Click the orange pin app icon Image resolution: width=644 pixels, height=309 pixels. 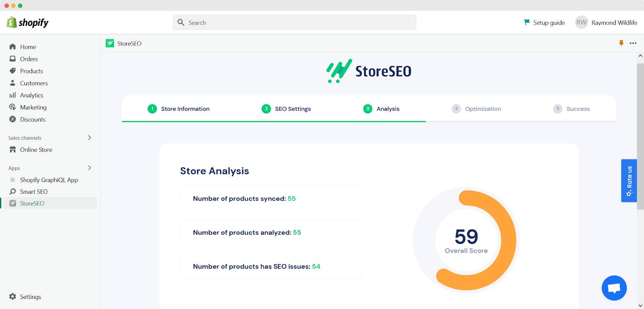pyautogui.click(x=621, y=43)
